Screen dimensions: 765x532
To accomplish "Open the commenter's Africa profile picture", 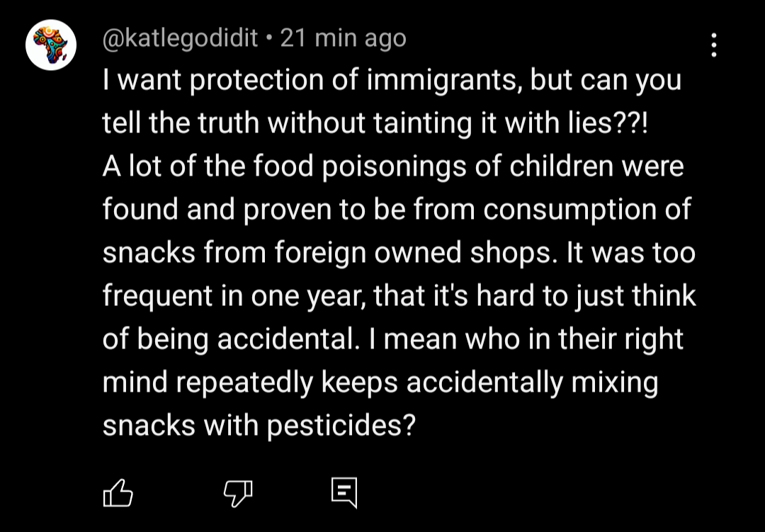I will [x=51, y=45].
